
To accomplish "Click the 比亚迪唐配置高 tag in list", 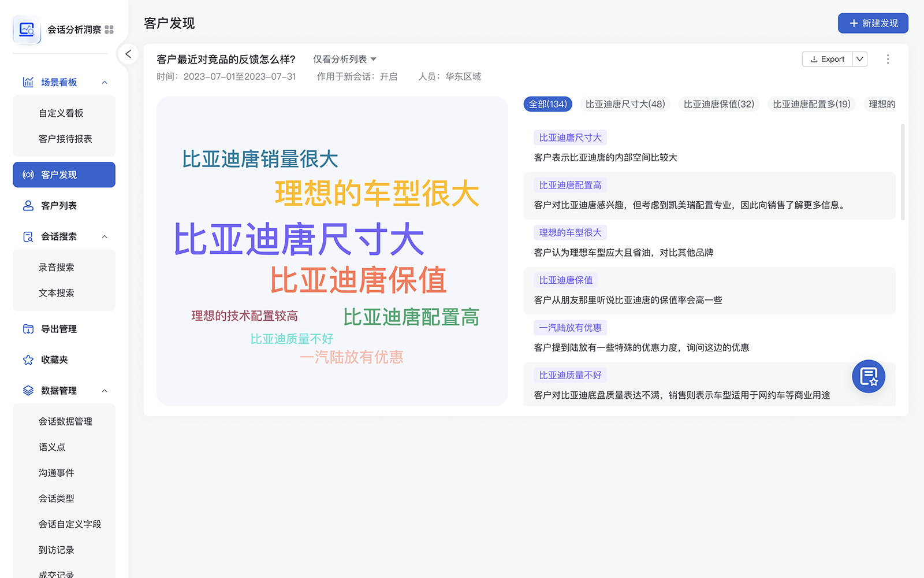I will pos(570,185).
